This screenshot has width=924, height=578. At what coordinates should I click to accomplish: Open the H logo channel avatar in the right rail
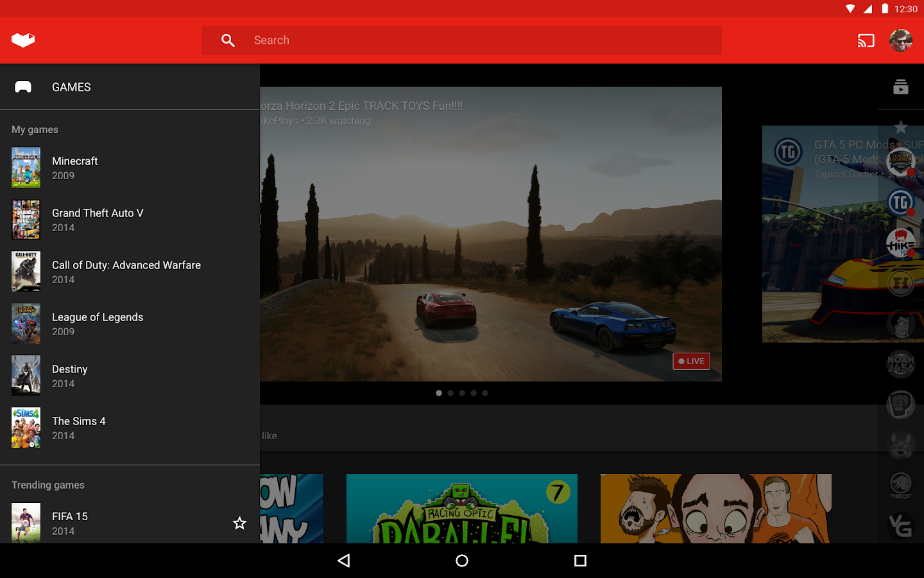click(901, 283)
